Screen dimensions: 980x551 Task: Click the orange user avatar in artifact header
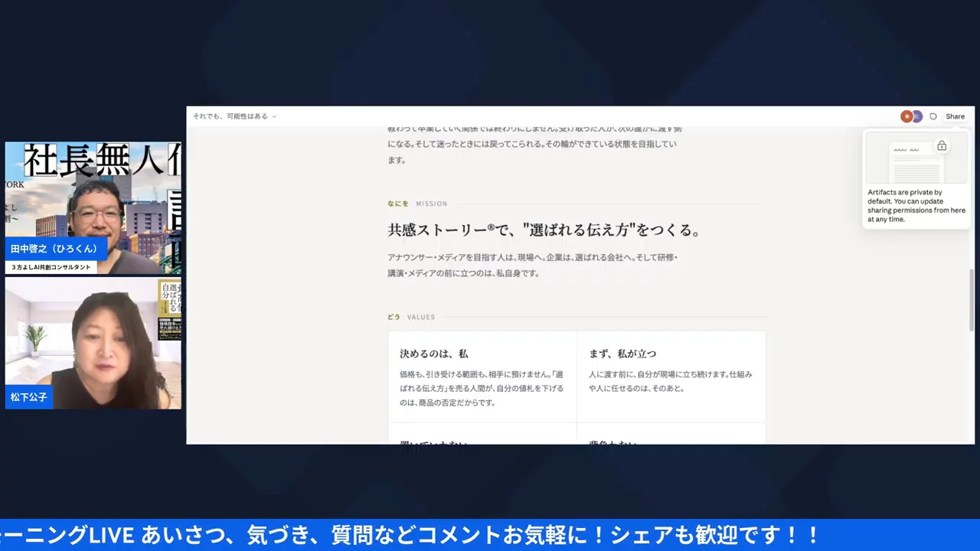click(x=906, y=116)
